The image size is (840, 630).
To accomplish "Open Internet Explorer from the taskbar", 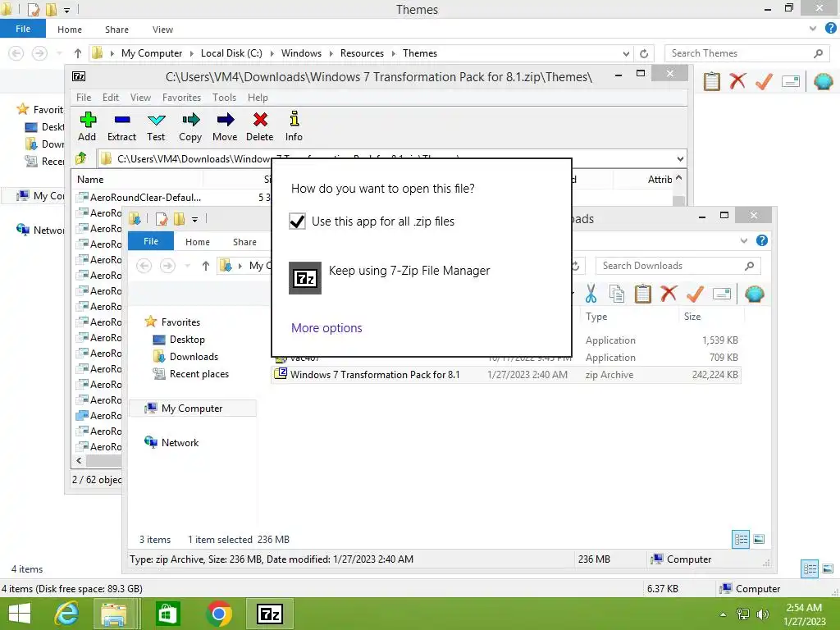I will pyautogui.click(x=67, y=614).
